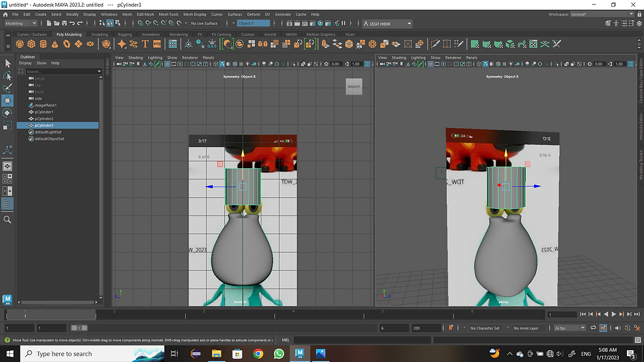
Task: Switch to the Rigging shelf tab
Action: point(125,34)
